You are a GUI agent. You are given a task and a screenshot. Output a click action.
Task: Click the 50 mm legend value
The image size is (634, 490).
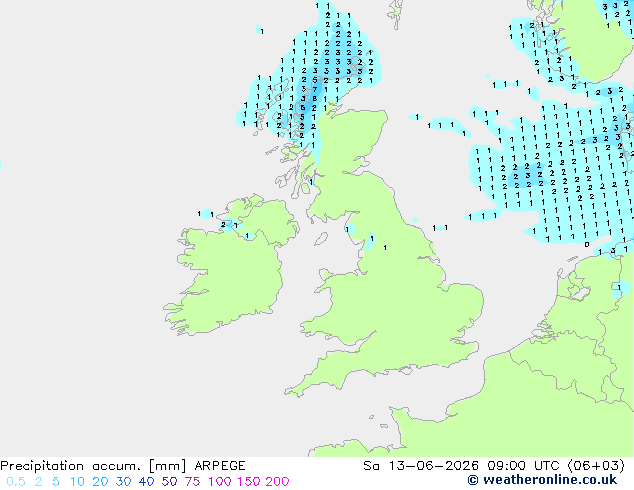[x=169, y=482]
